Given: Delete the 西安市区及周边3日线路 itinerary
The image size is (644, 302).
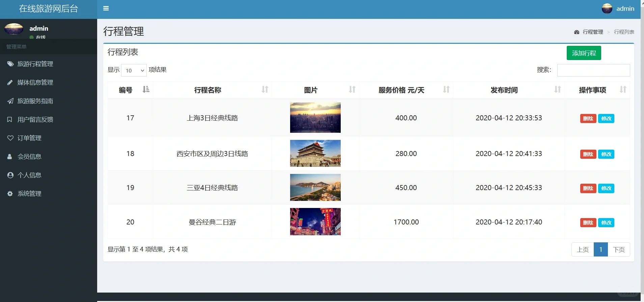Looking at the screenshot, I should tap(588, 154).
